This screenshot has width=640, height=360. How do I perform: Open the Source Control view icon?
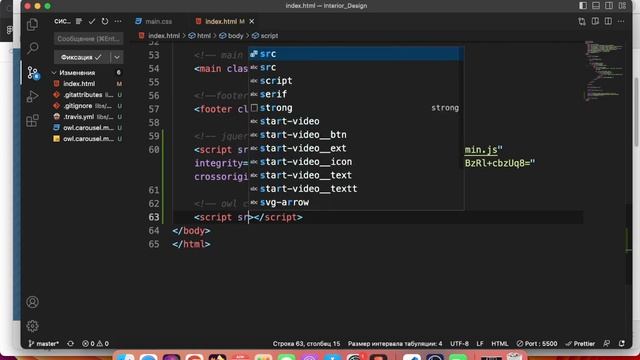tap(32, 73)
